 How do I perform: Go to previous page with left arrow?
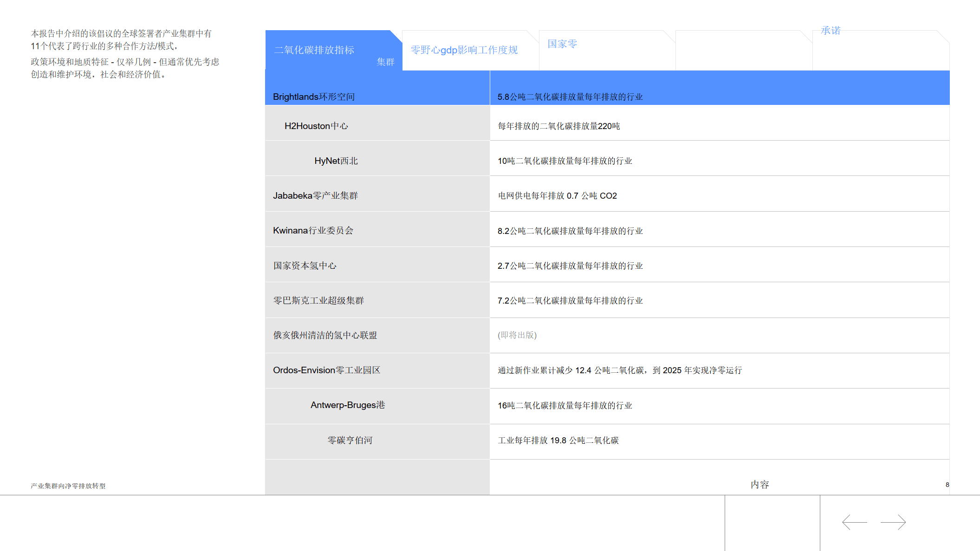(855, 522)
